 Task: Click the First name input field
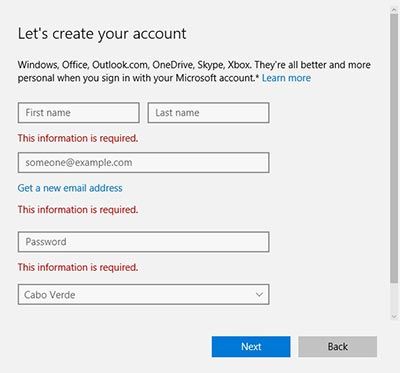tap(79, 113)
